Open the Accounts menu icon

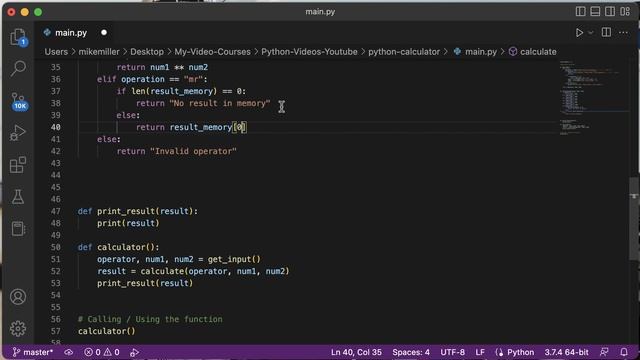point(18,297)
